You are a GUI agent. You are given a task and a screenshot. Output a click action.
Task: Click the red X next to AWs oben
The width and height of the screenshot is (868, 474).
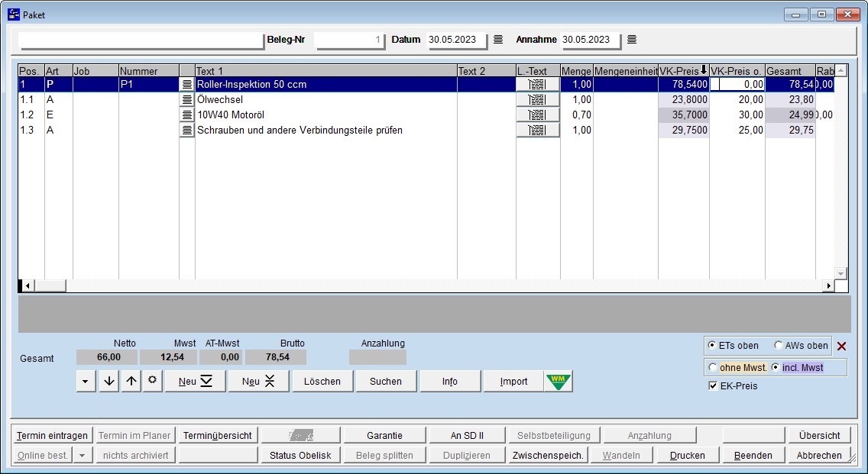pyautogui.click(x=841, y=347)
